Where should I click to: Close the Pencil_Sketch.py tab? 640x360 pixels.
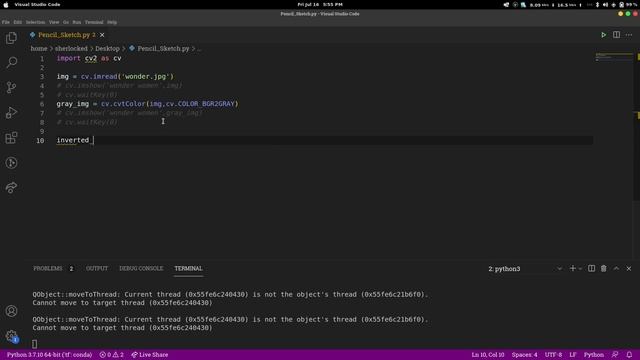tap(102, 35)
